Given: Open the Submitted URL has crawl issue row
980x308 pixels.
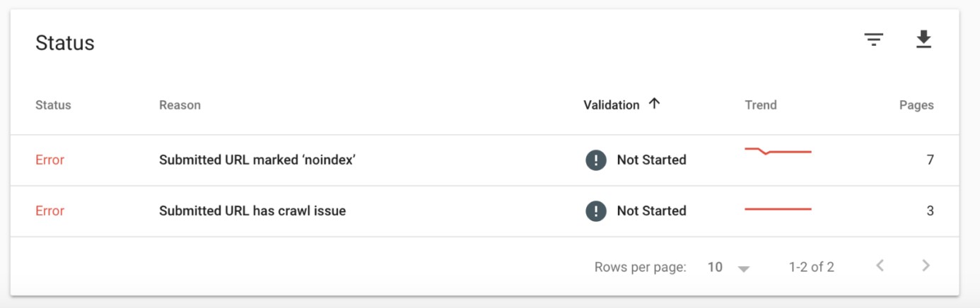Looking at the screenshot, I should pos(252,211).
